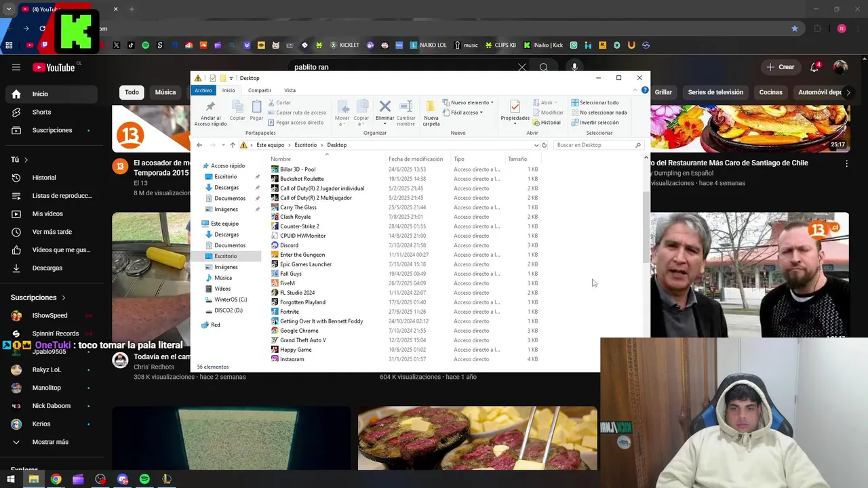
Task: Open the Propiedades dropdown arrow
Action: tap(515, 125)
